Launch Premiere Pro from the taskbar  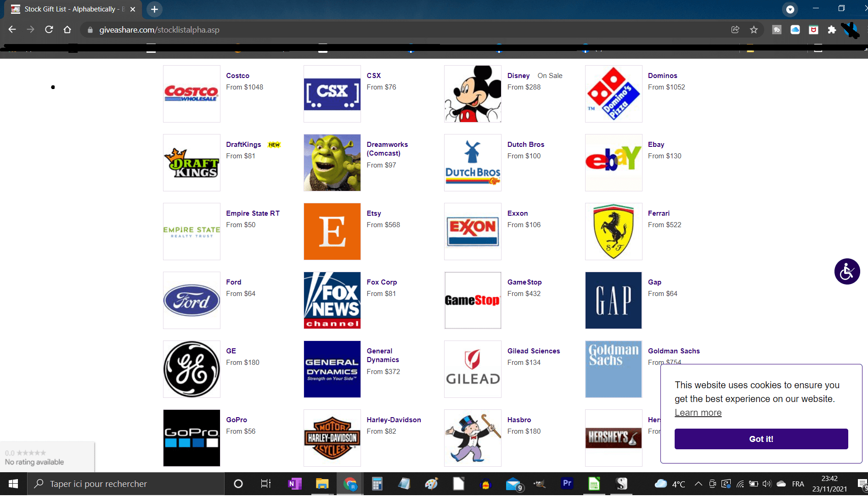567,483
